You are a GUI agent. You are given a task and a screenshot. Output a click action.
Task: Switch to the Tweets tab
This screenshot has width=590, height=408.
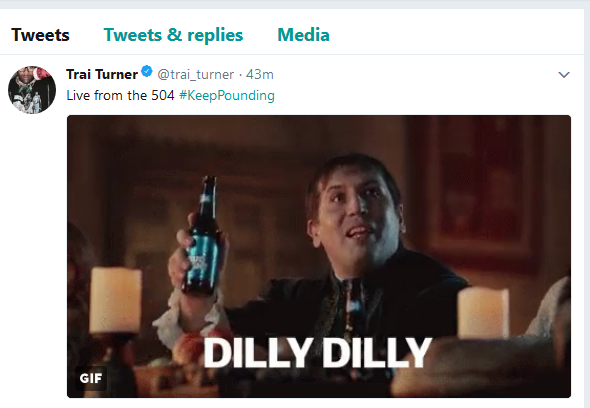[40, 35]
